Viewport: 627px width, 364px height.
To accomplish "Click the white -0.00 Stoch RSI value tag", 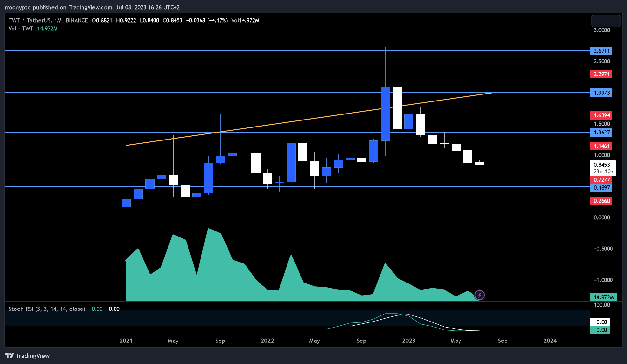I will click(x=600, y=322).
